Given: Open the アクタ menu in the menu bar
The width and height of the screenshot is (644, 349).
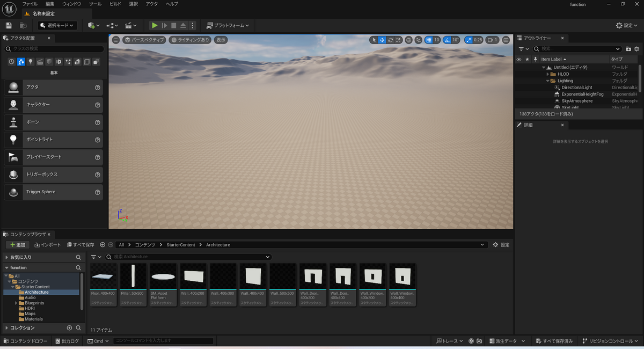Looking at the screenshot, I should [x=151, y=4].
